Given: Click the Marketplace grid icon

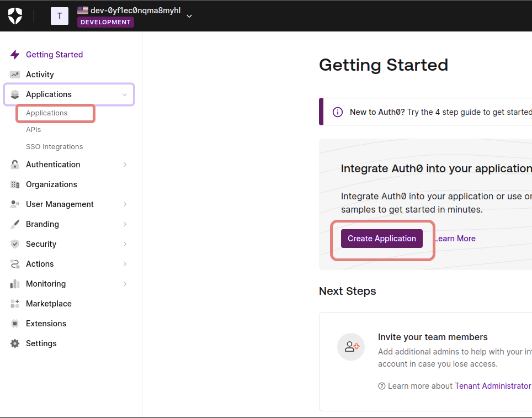Looking at the screenshot, I should [x=14, y=304].
